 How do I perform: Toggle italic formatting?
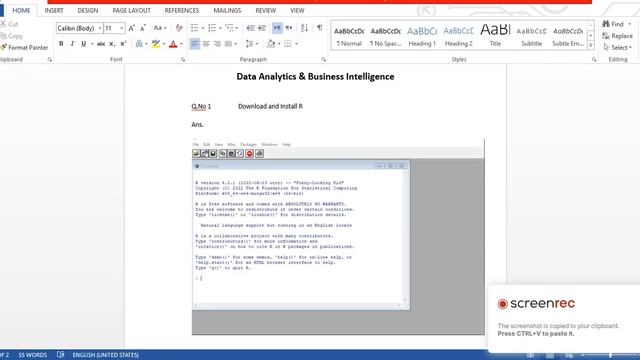click(72, 44)
